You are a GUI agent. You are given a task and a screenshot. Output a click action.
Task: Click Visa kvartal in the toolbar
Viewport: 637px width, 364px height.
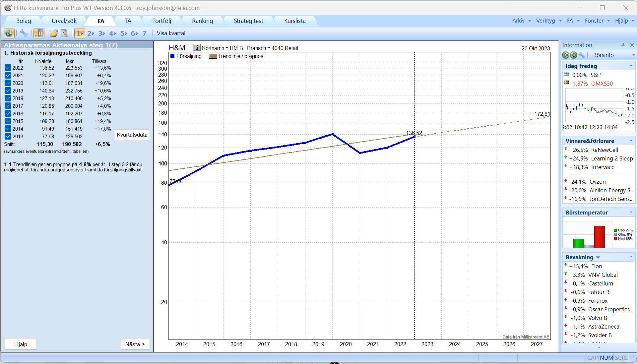[171, 33]
